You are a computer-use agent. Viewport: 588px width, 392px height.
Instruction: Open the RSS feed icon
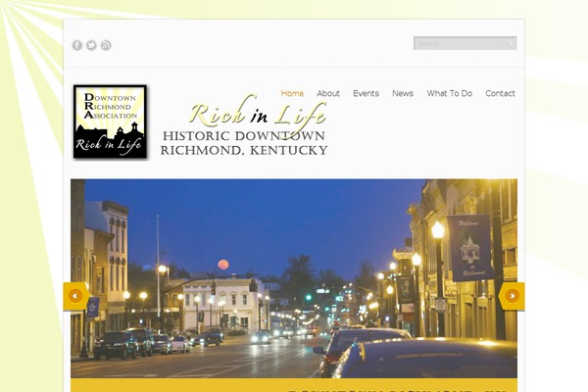pyautogui.click(x=106, y=45)
